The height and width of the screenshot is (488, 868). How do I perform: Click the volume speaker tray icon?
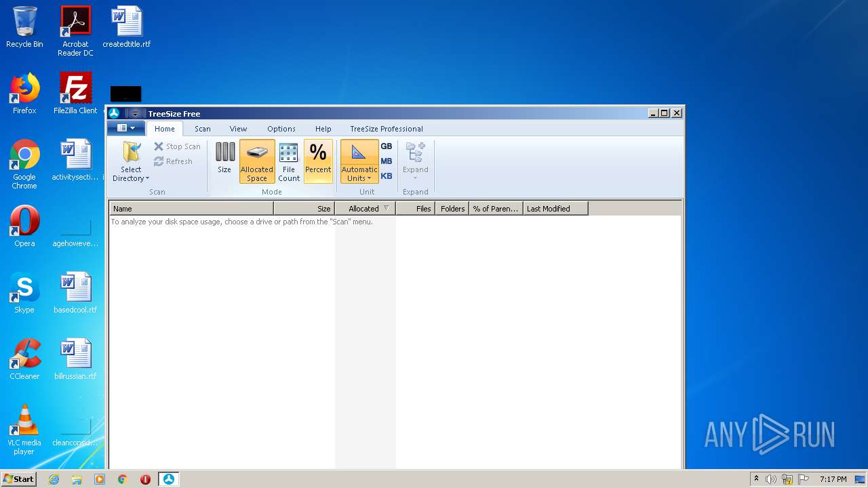pyautogui.click(x=771, y=479)
